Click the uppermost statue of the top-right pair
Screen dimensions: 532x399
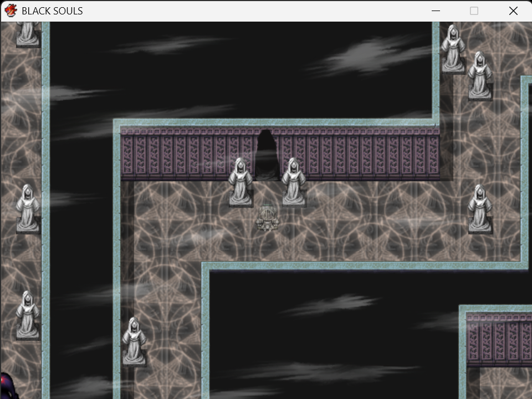(453, 49)
